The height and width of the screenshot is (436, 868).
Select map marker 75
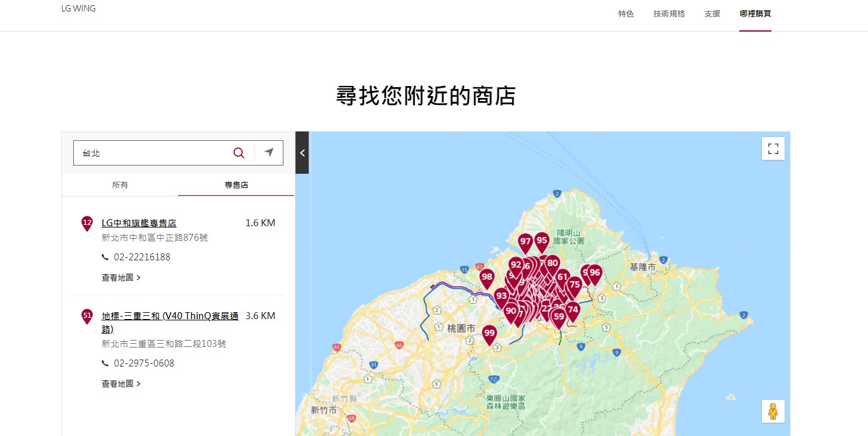click(x=574, y=286)
